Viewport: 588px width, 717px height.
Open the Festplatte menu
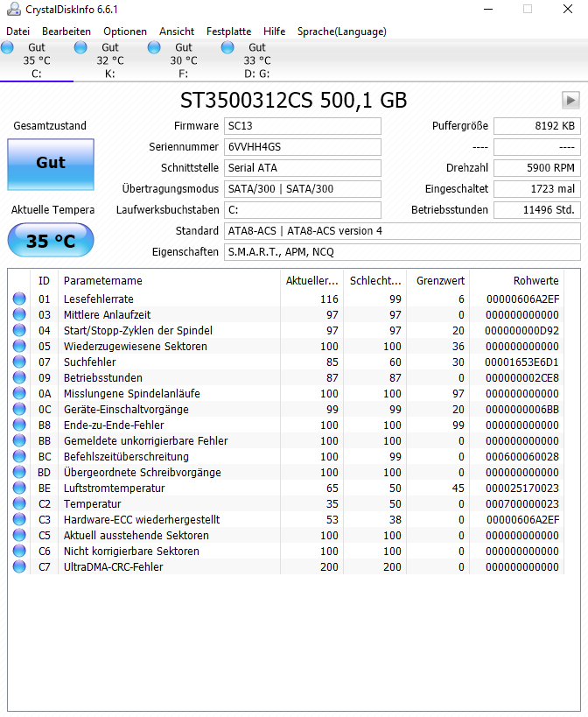[x=228, y=32]
